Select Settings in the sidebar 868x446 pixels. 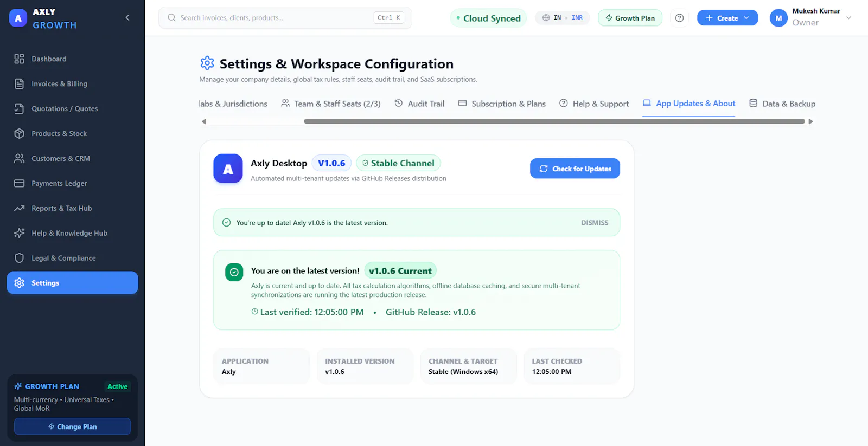coord(72,283)
